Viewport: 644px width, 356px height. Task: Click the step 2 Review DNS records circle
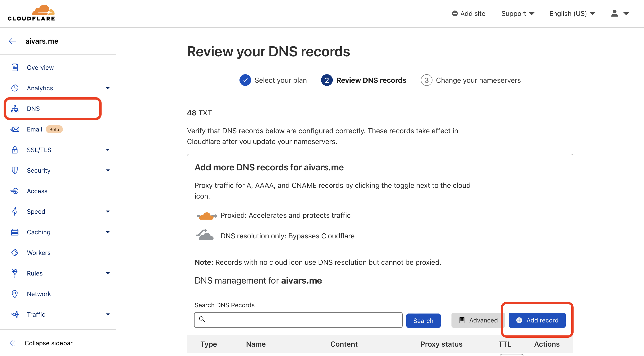(x=327, y=80)
